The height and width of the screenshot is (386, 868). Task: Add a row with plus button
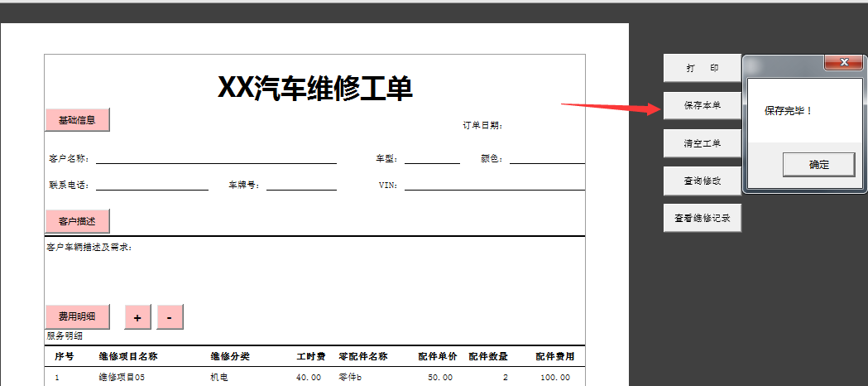(138, 317)
